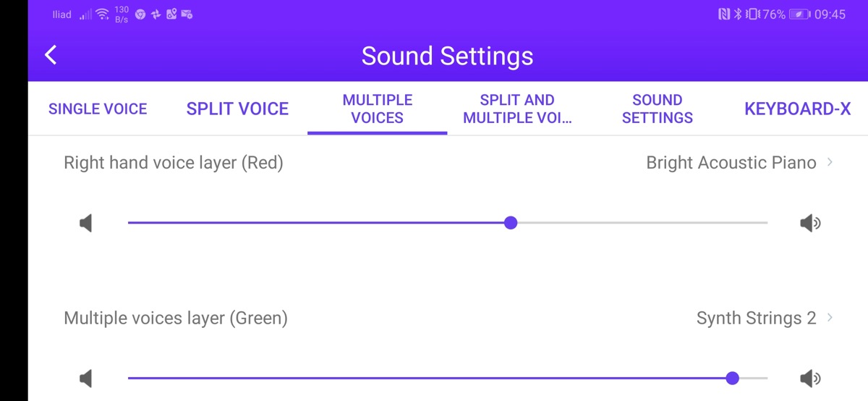Open the Split and Multiple Voices tab
This screenshot has height=401, width=868.
tap(517, 109)
